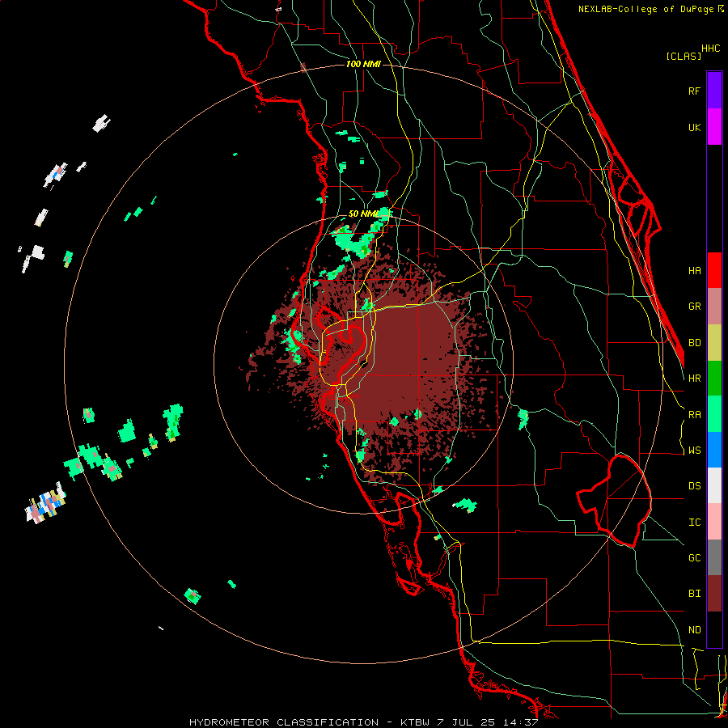Click the BI brown legend color block

click(x=714, y=594)
